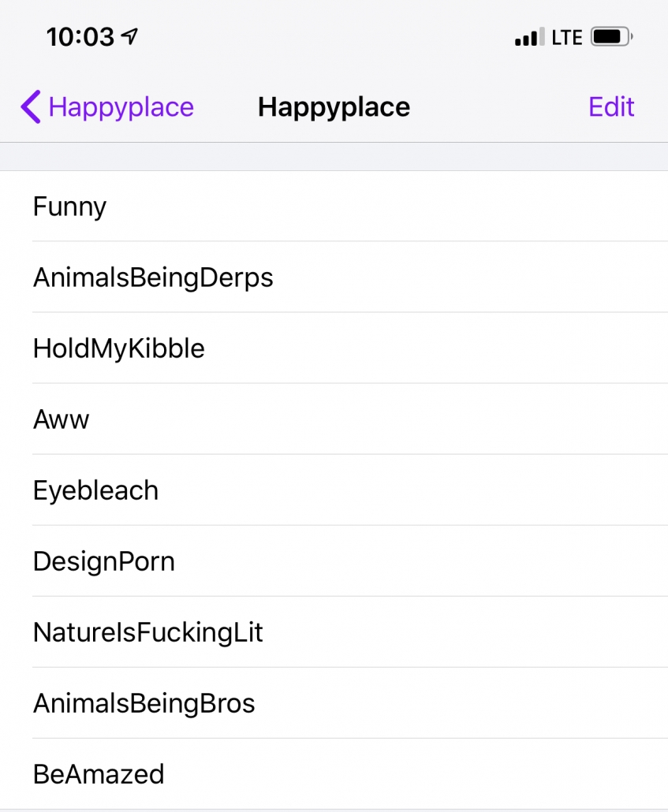Viewport: 668px width, 812px height.
Task: Select the NatureIsFuckingLit row
Action: (x=334, y=631)
